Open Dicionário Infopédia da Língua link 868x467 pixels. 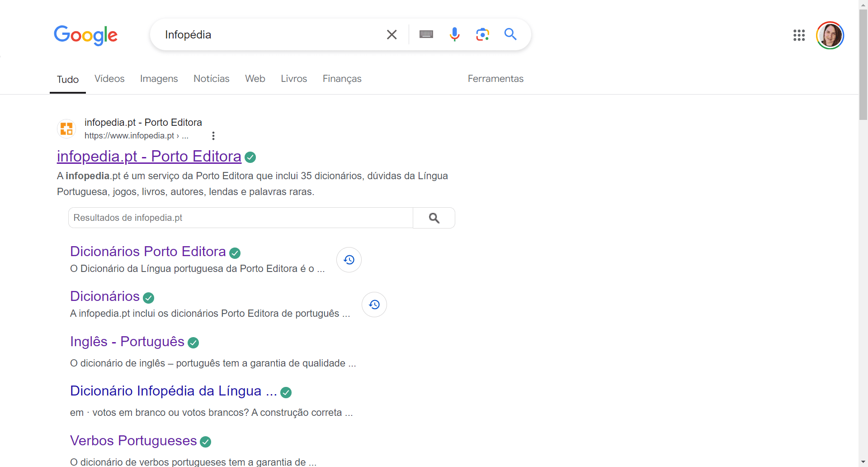(x=174, y=391)
